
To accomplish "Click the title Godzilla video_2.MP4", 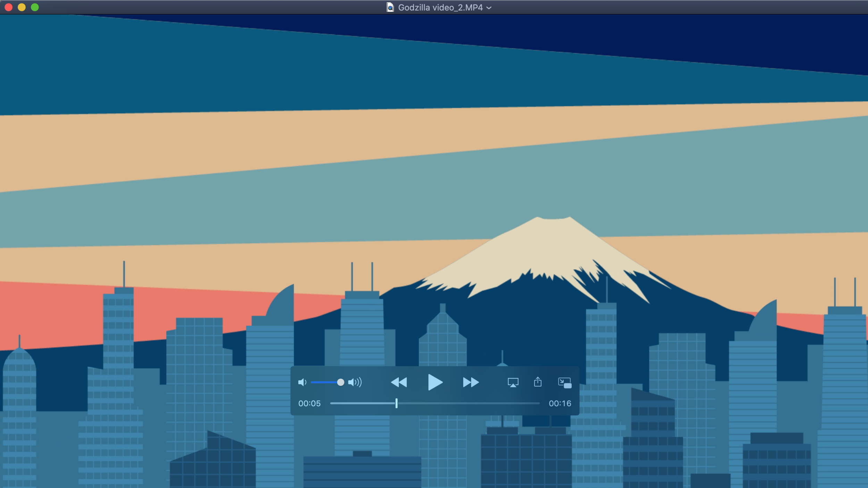I will pos(440,7).
